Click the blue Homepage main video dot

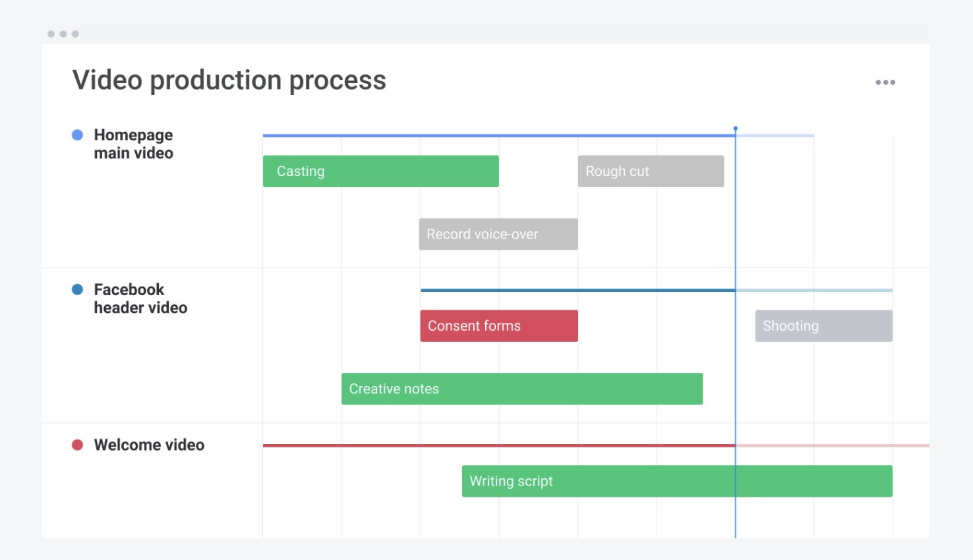click(77, 135)
